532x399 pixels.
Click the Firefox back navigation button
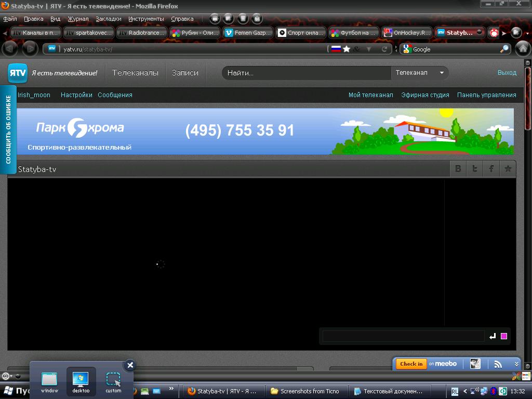[10, 49]
